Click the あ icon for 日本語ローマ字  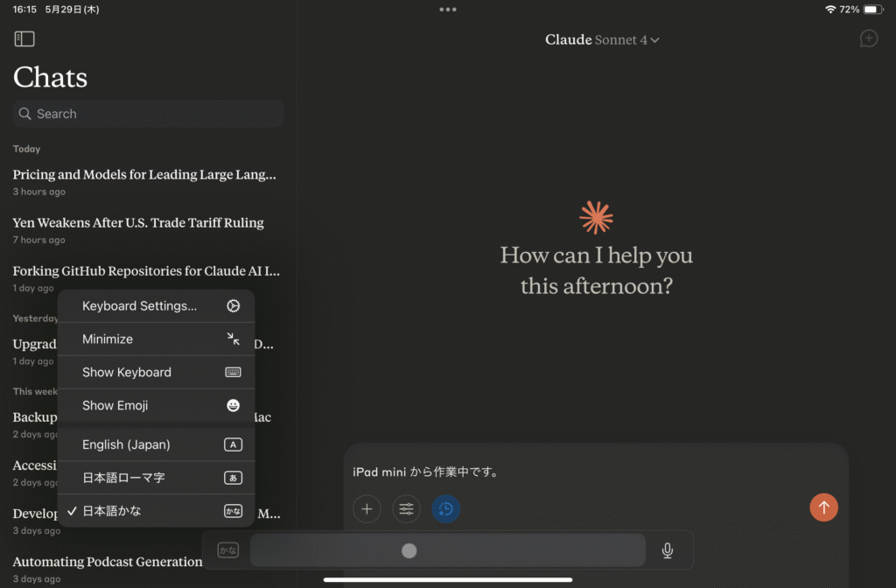tap(233, 478)
